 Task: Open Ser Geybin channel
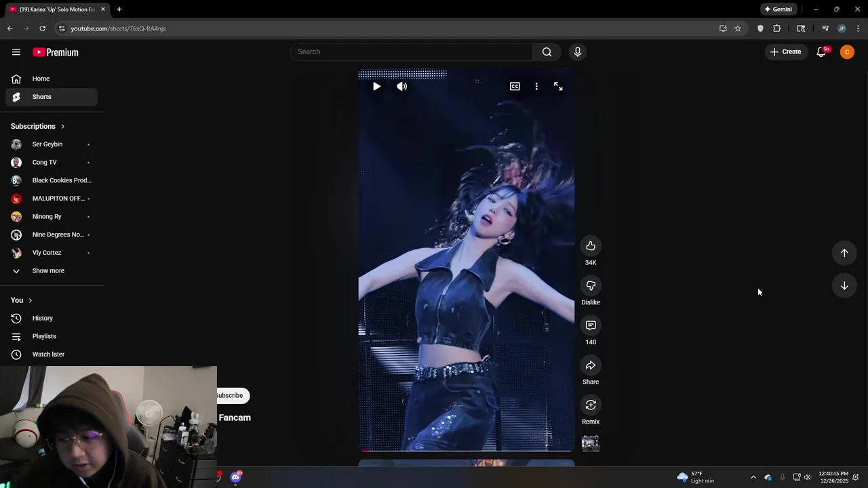coord(52,144)
